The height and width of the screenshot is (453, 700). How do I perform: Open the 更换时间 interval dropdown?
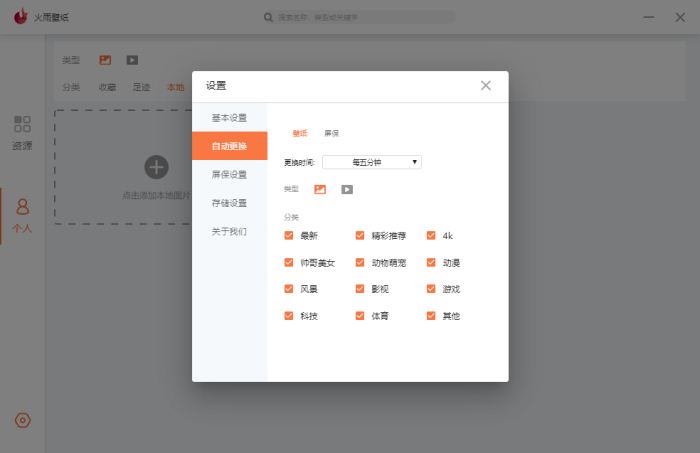371,162
